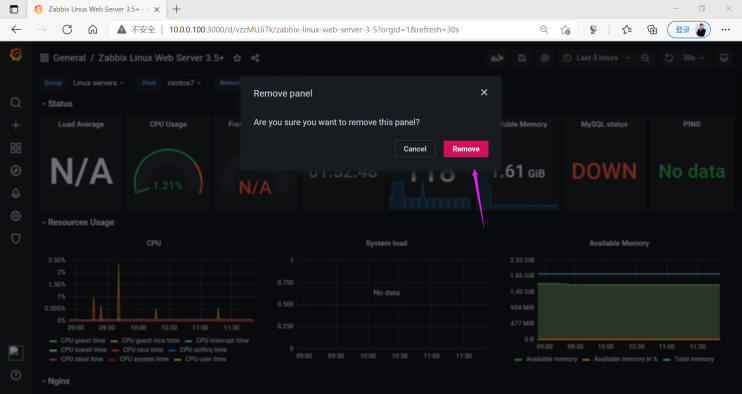The image size is (742, 394).
Task: Open dashboard settings gear in top bar
Action: (545, 58)
